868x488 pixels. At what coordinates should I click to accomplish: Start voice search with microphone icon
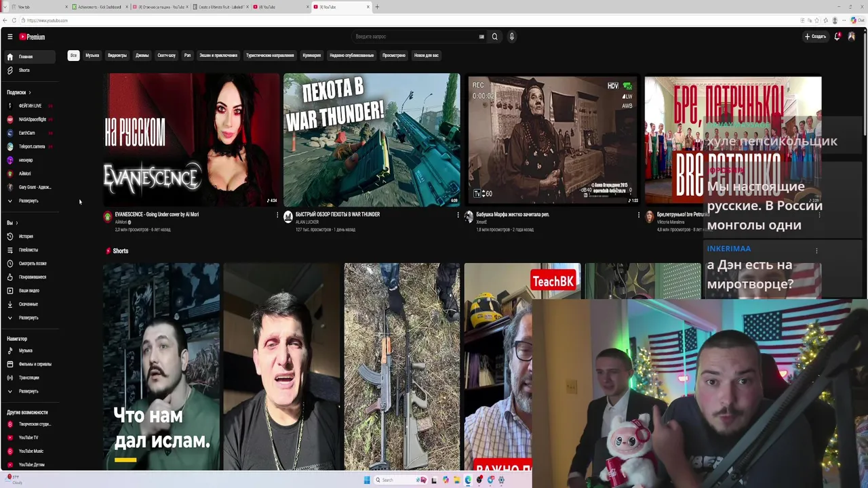click(x=512, y=37)
